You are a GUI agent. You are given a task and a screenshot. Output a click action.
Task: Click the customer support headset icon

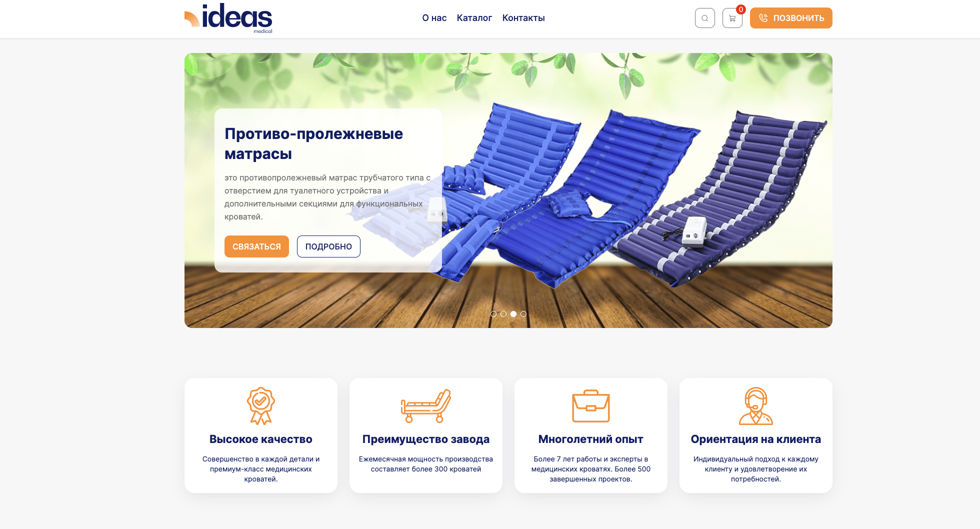pyautogui.click(x=756, y=406)
